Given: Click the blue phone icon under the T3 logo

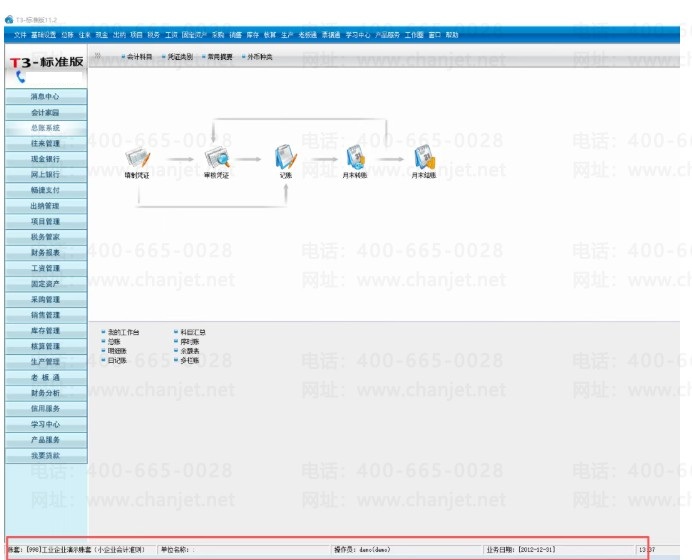Looking at the screenshot, I should click(20, 77).
